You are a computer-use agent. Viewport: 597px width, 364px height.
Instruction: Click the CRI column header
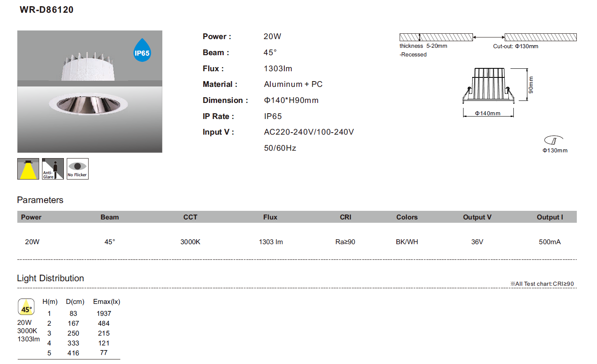[346, 217]
